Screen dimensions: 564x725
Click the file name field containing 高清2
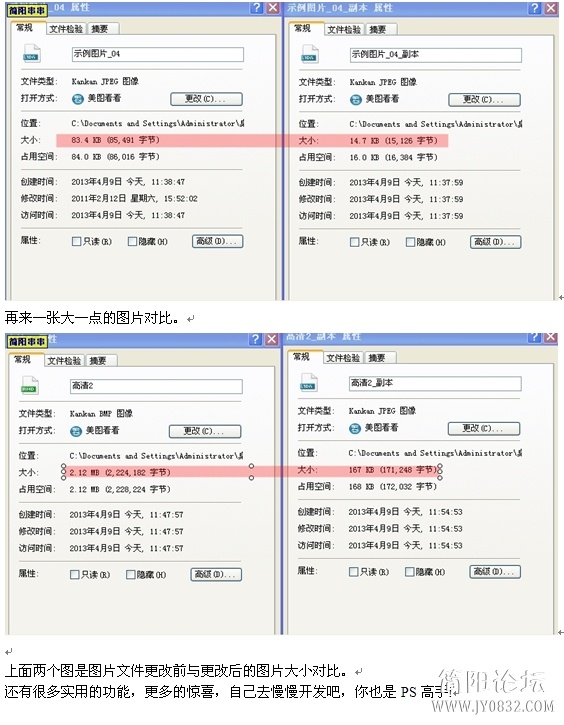pos(156,386)
